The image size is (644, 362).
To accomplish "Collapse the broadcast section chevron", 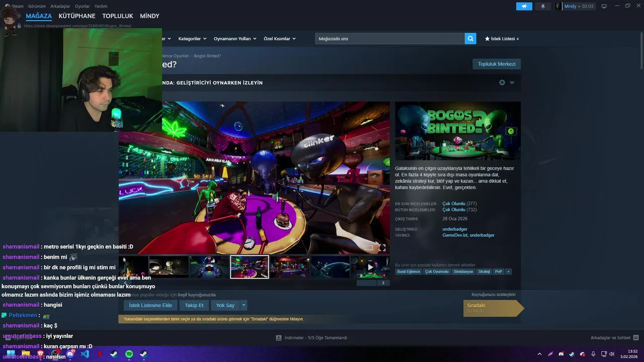I will (x=512, y=82).
